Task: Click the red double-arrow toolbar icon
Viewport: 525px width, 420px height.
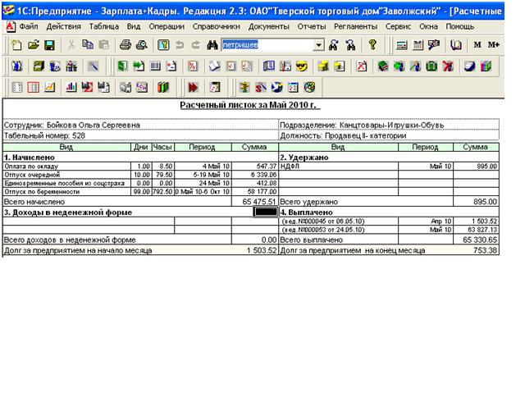Action: coord(194,86)
